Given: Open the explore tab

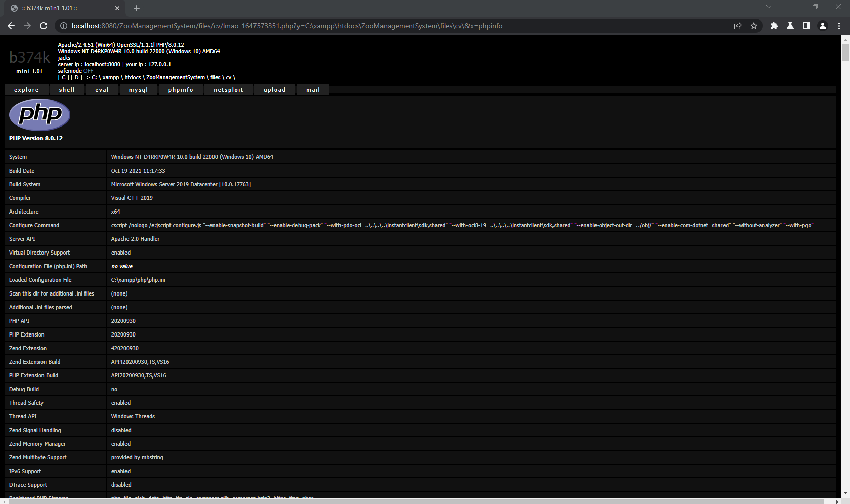Looking at the screenshot, I should pos(27,90).
